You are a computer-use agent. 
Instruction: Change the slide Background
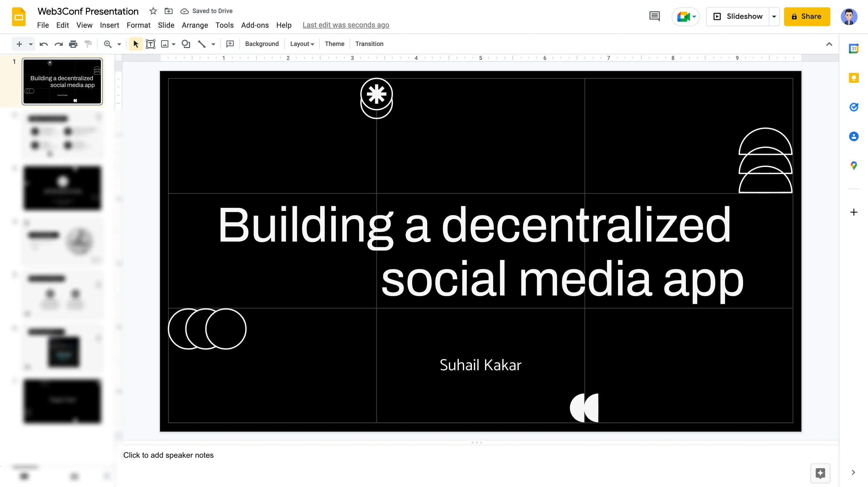[262, 44]
